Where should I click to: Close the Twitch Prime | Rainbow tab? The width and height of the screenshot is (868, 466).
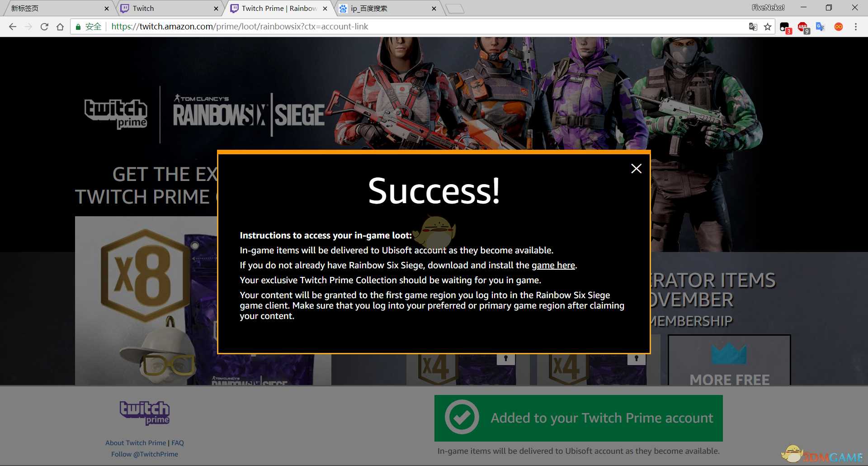(x=325, y=9)
